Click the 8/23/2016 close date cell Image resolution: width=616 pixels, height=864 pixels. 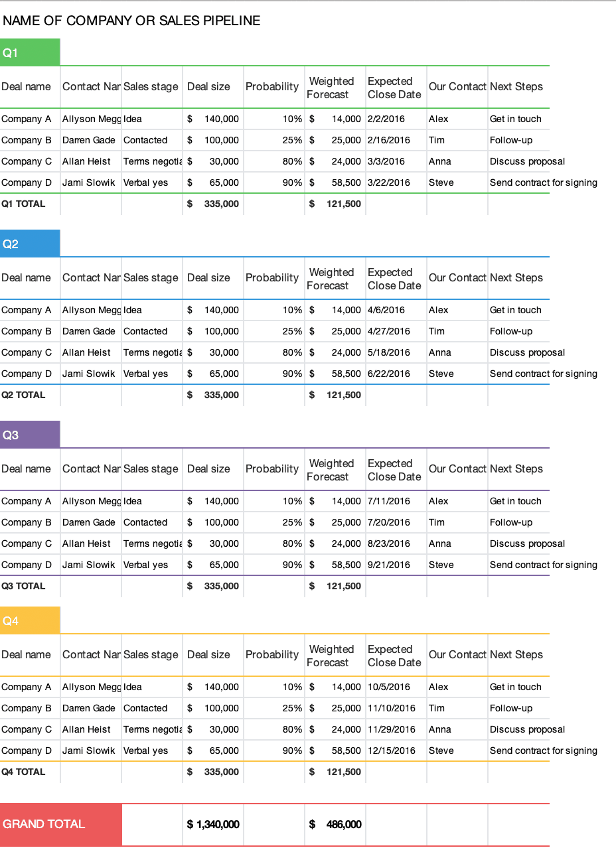[x=389, y=543]
